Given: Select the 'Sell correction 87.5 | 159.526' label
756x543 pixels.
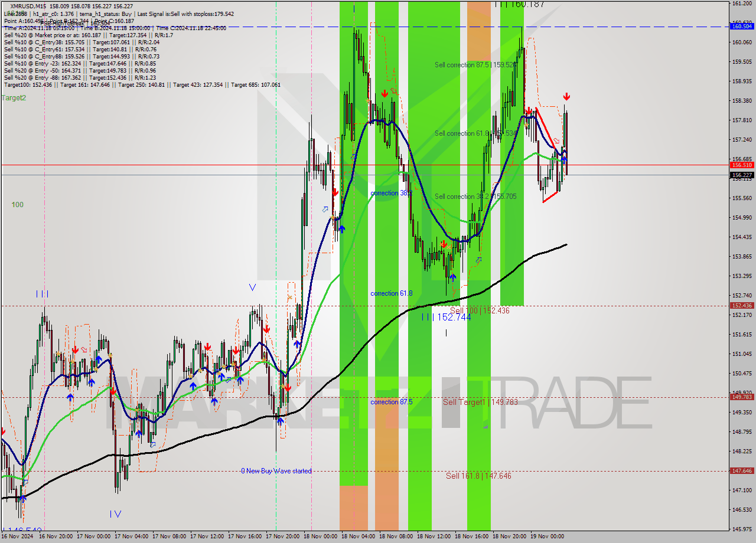Looking at the screenshot, I should [x=476, y=65].
